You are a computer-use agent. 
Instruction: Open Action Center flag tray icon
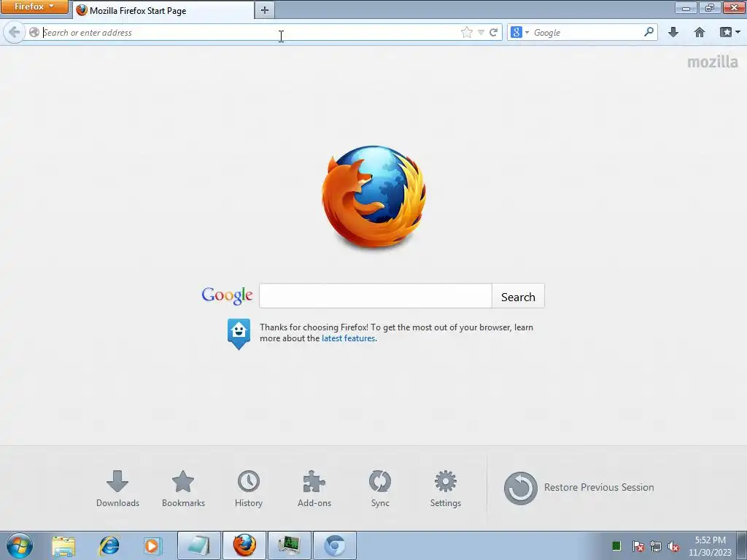[x=638, y=546]
